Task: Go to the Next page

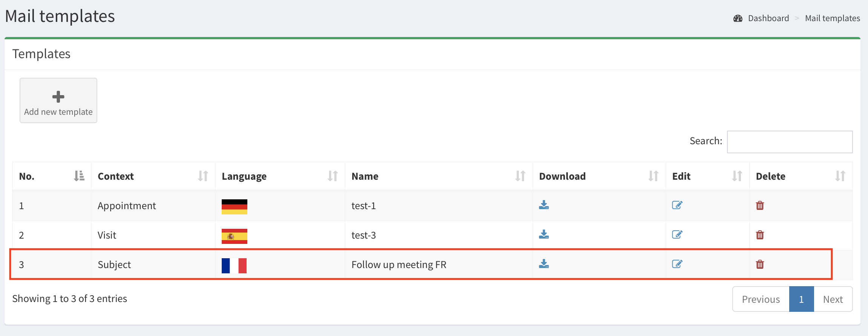Action: (833, 299)
